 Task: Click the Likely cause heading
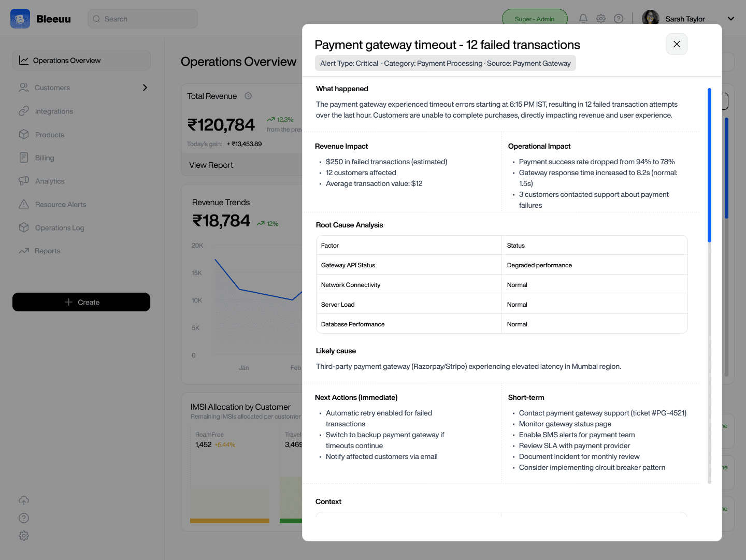click(x=336, y=351)
